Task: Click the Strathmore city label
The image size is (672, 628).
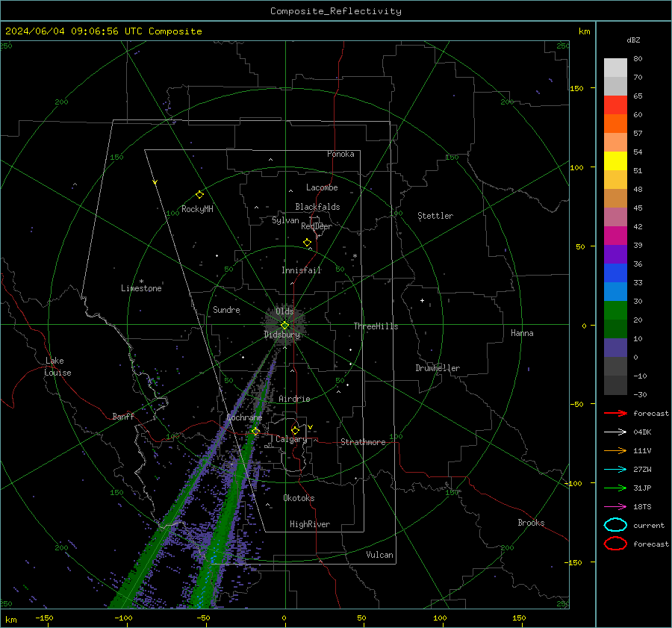Action: coord(363,442)
